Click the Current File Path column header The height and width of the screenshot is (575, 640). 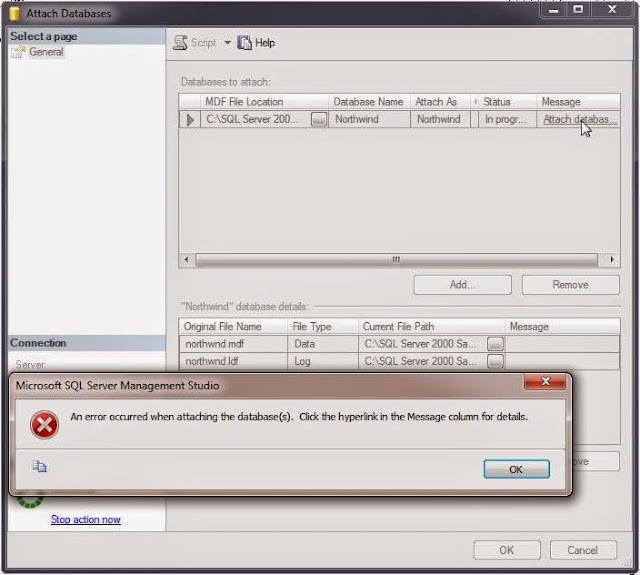pyautogui.click(x=431, y=326)
